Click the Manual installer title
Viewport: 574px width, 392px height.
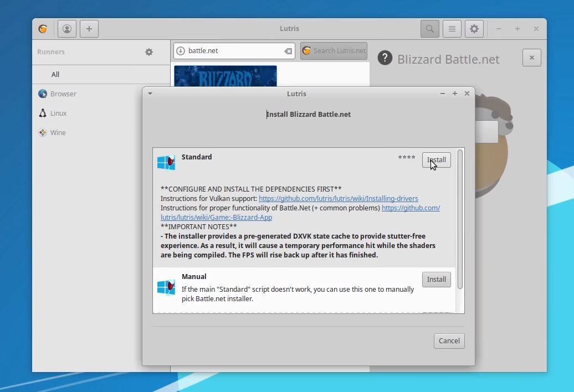[194, 276]
